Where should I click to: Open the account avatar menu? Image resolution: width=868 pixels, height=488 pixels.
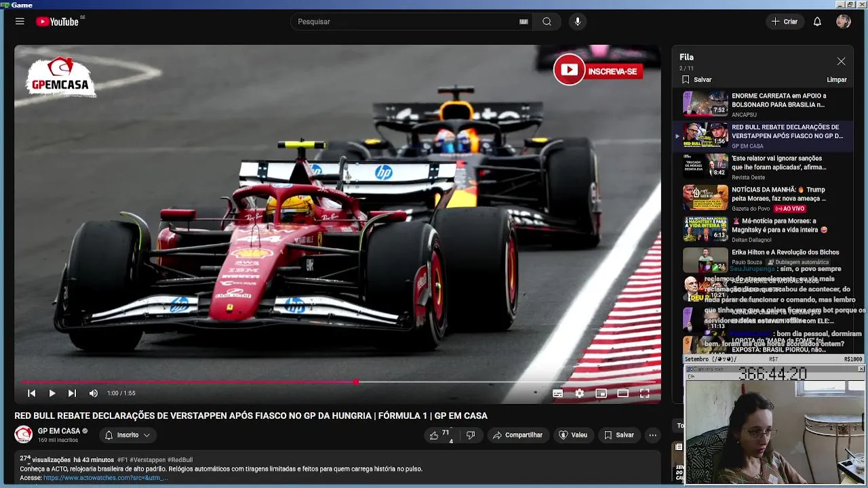click(x=844, y=22)
